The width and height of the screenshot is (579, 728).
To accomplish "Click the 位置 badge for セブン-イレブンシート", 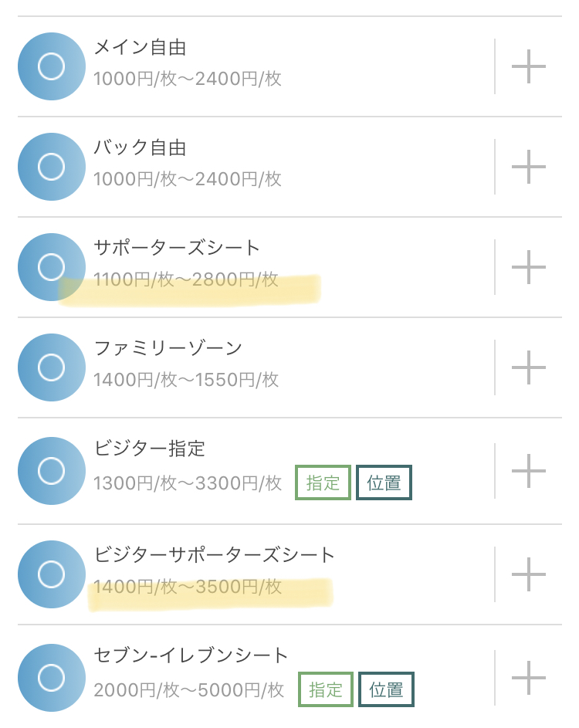I will [x=386, y=689].
